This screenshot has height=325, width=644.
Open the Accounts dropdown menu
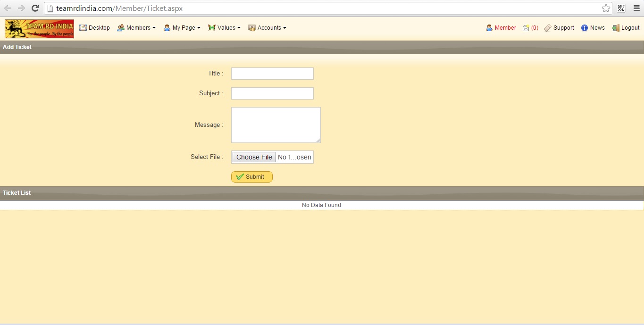click(x=268, y=28)
